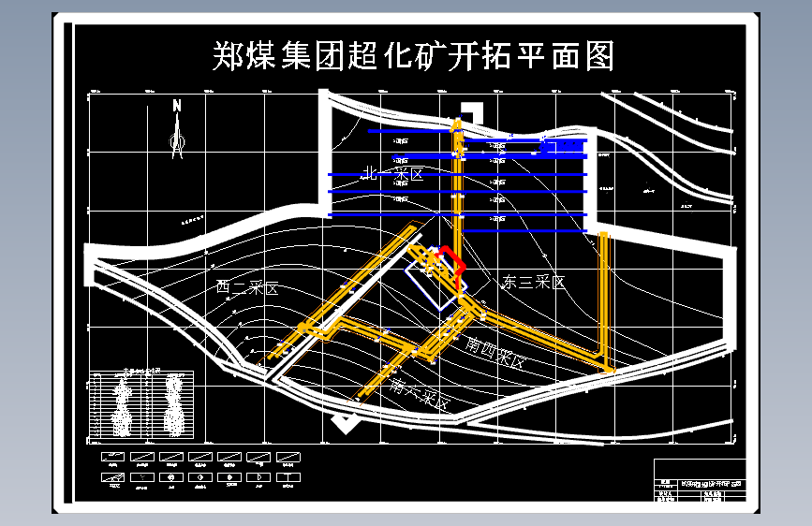Select the 南四采区 label
Screen dimensions: 812x526
[495, 352]
